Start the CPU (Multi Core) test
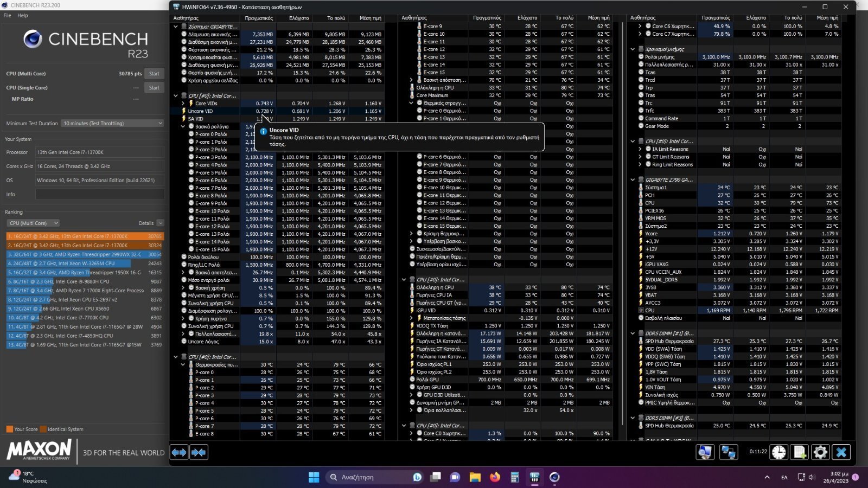The height and width of the screenshot is (488, 868). tap(154, 74)
